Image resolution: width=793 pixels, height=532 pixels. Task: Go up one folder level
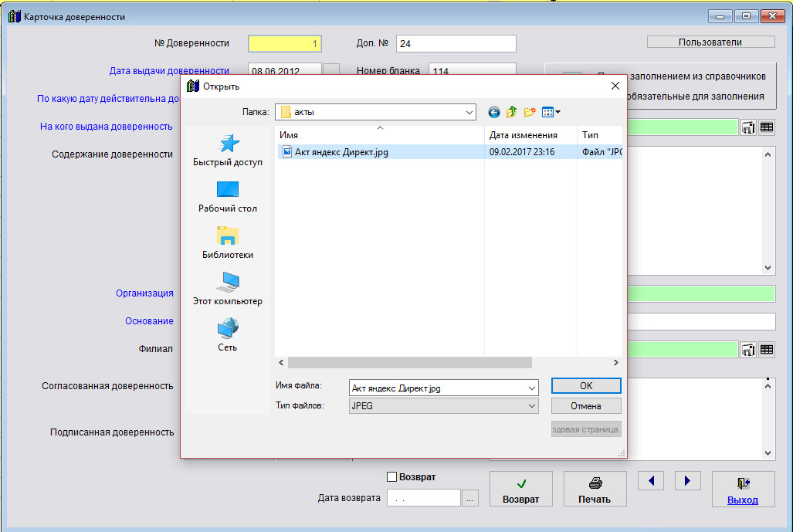[x=511, y=112]
